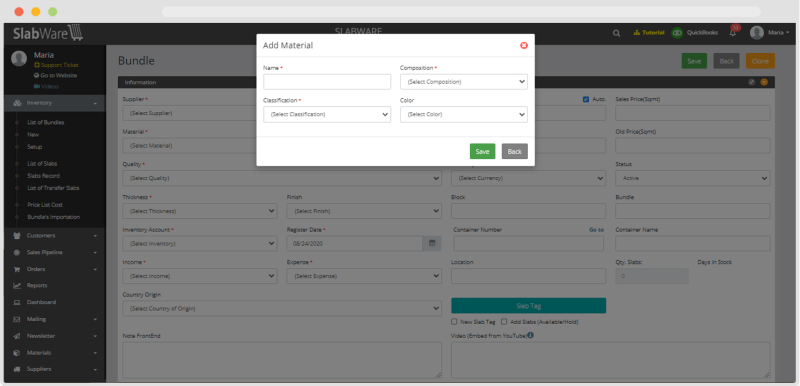This screenshot has height=386, width=800.
Task: Click the sidebar profile picture of Maria
Action: (19, 59)
